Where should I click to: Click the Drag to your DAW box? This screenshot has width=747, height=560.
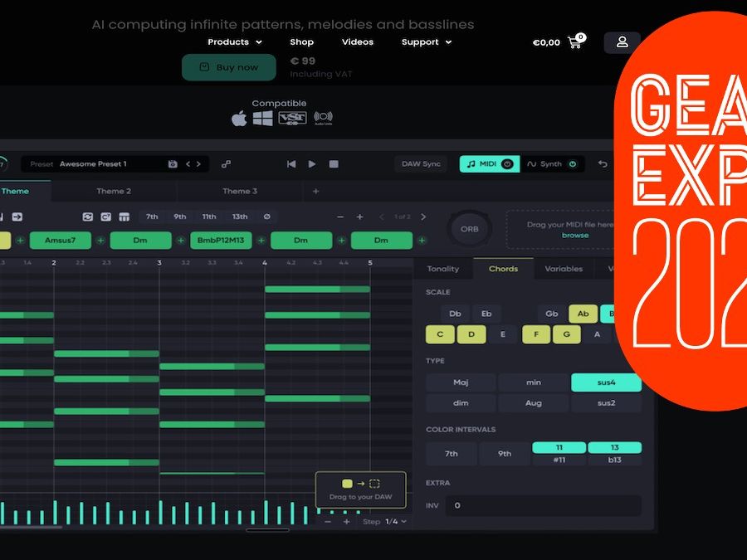point(361,489)
